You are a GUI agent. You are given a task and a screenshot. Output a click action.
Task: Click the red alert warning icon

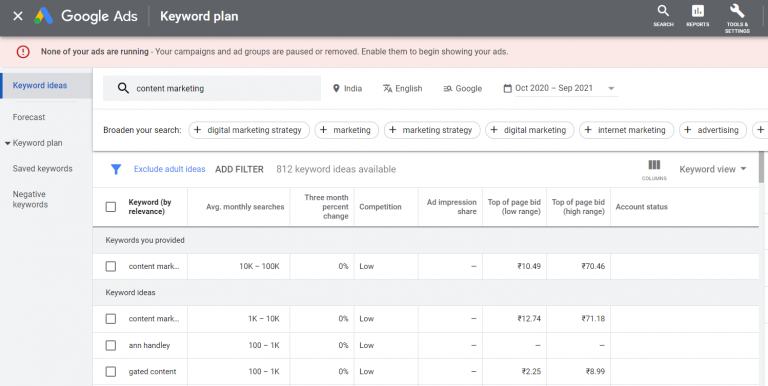coord(23,51)
